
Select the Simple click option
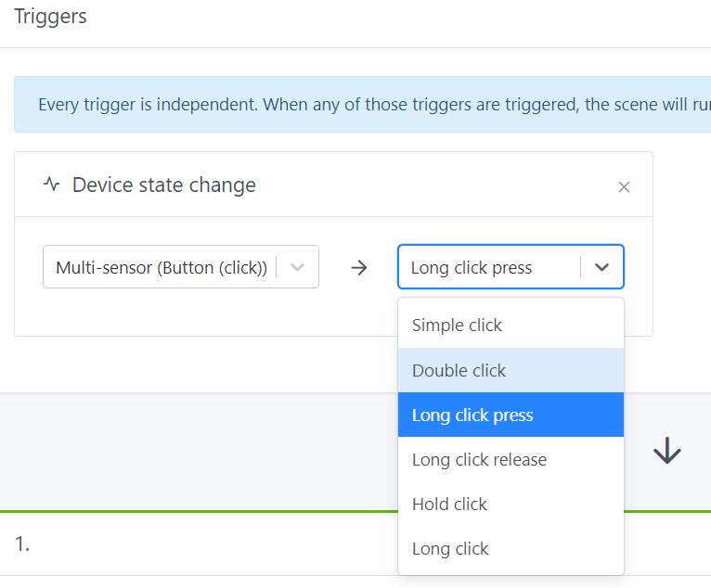click(457, 326)
